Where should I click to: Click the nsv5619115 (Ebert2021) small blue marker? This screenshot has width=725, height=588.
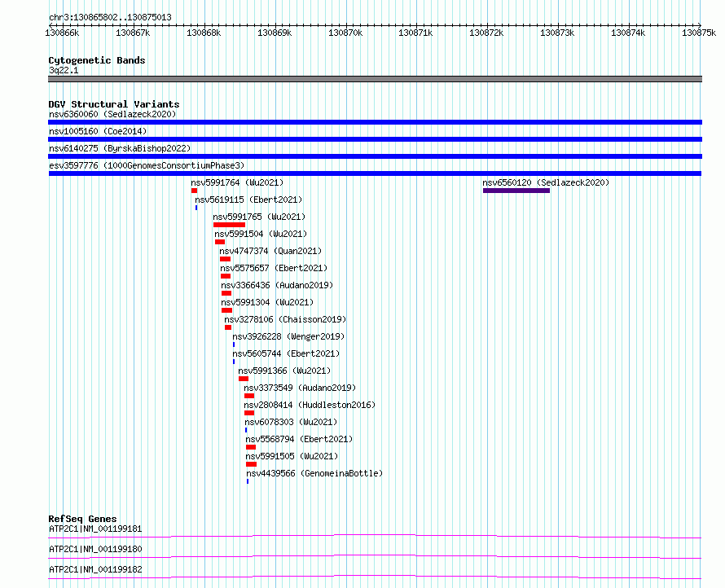(196, 208)
